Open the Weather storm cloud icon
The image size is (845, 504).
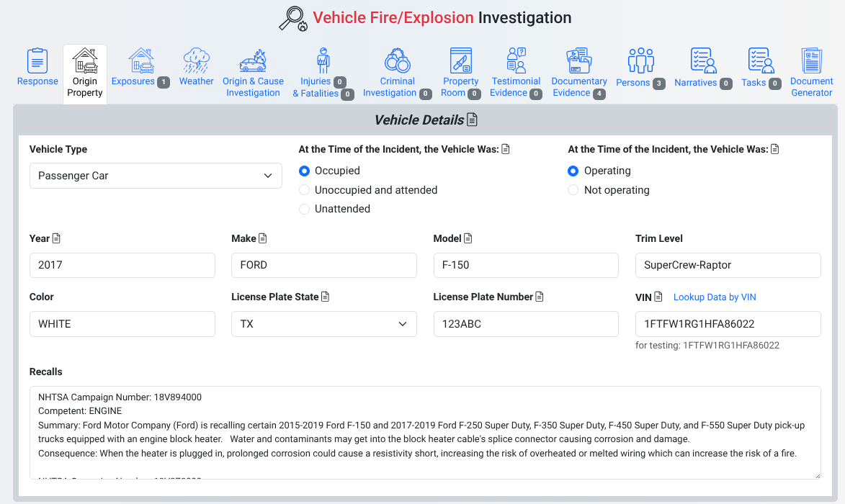[x=197, y=60]
